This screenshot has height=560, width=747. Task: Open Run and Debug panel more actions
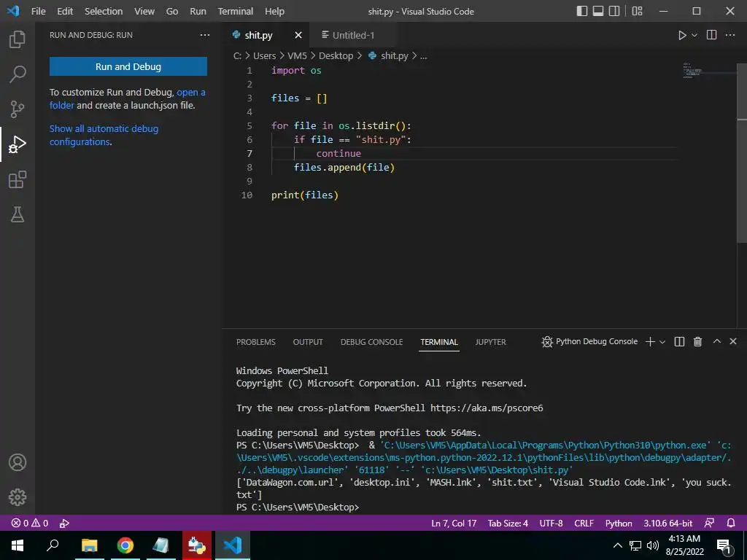pos(205,35)
